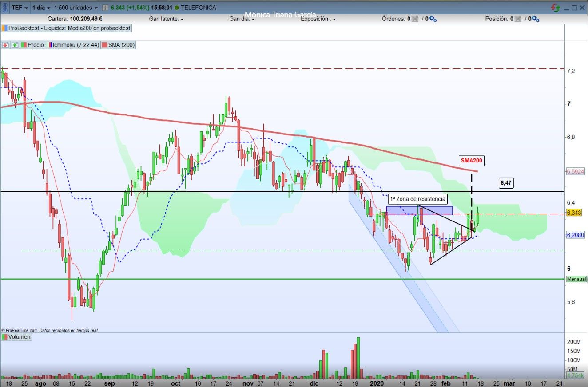The height and width of the screenshot is (387, 588).
Task: Click the red down-arrow indicator icon
Action: click(6, 45)
